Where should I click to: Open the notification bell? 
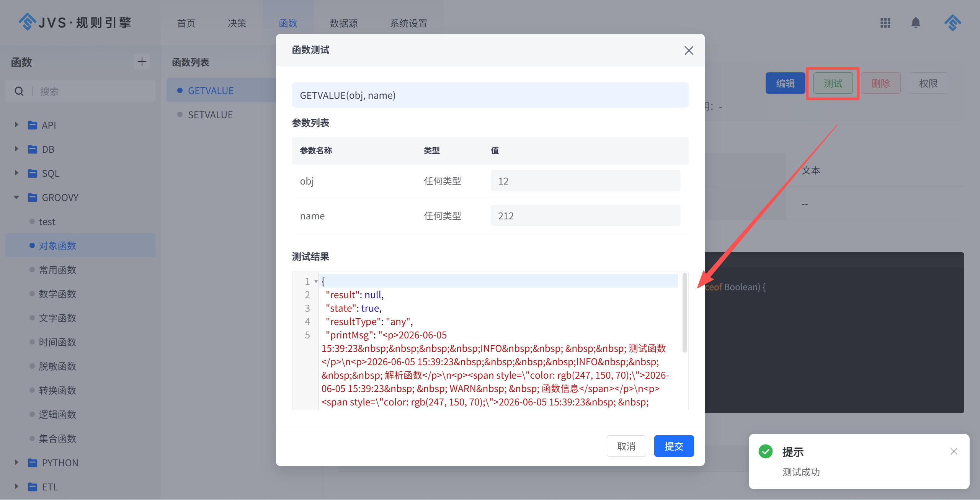pyautogui.click(x=916, y=23)
